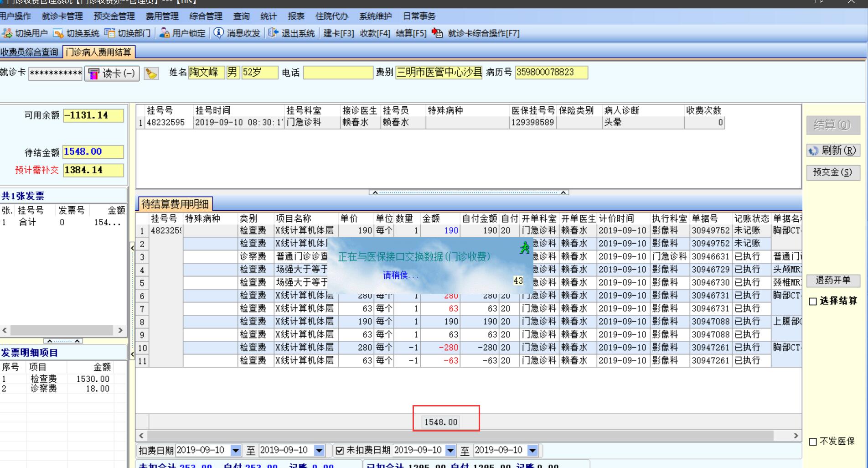
Task: Click the 电话 phone input field
Action: [338, 73]
